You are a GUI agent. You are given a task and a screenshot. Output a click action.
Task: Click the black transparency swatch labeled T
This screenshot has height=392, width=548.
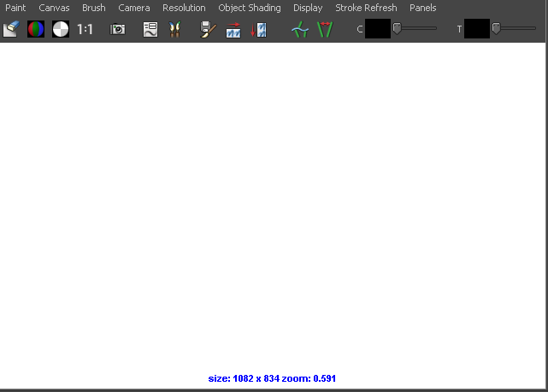click(477, 29)
